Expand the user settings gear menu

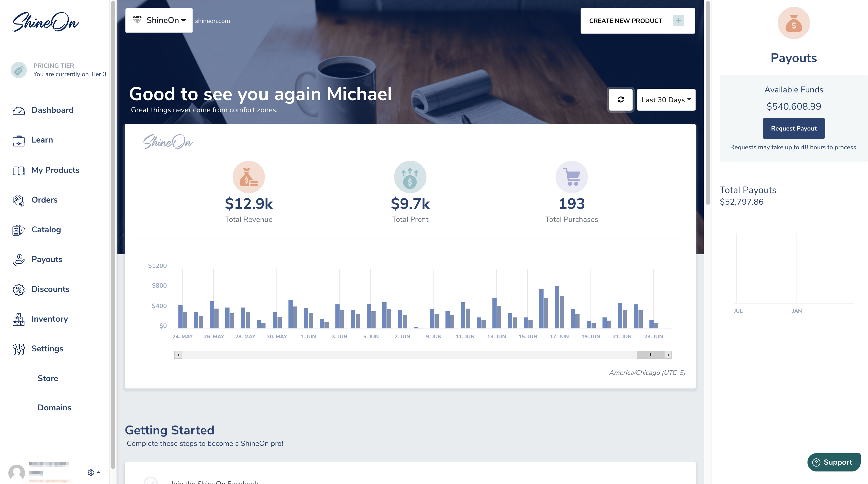92,472
